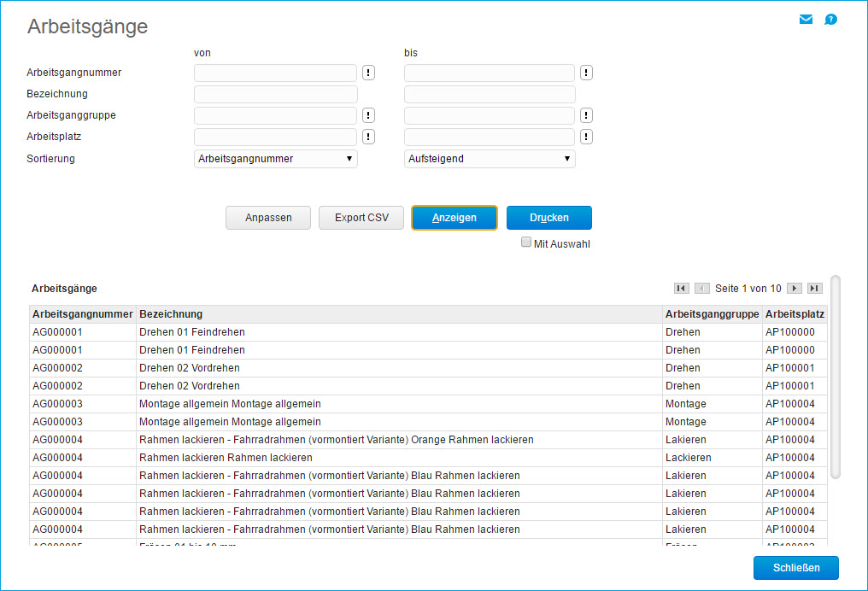Open lookup for Arbeitsgangnummer bis field
Image resolution: width=868 pixels, height=591 pixels.
point(586,73)
